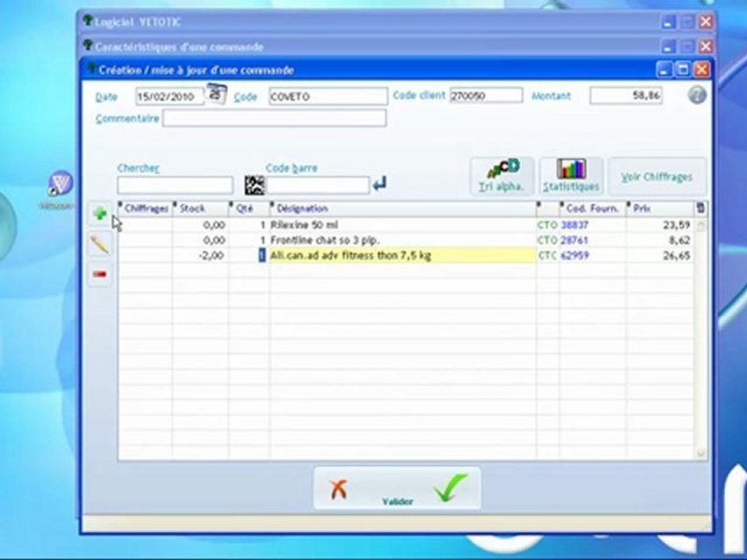Sort by the Qté column header
Image resolution: width=747 pixels, height=560 pixels.
click(249, 208)
